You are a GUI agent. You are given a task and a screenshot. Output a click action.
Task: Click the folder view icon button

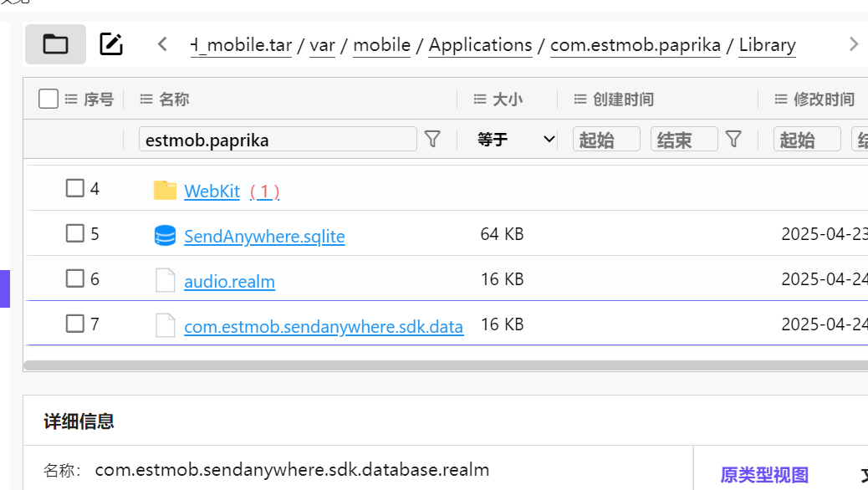[55, 44]
